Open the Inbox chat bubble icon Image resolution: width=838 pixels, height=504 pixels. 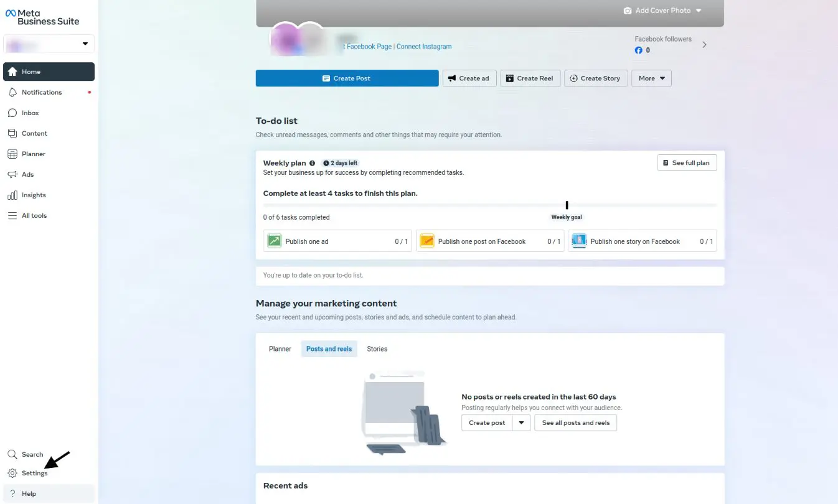12,113
